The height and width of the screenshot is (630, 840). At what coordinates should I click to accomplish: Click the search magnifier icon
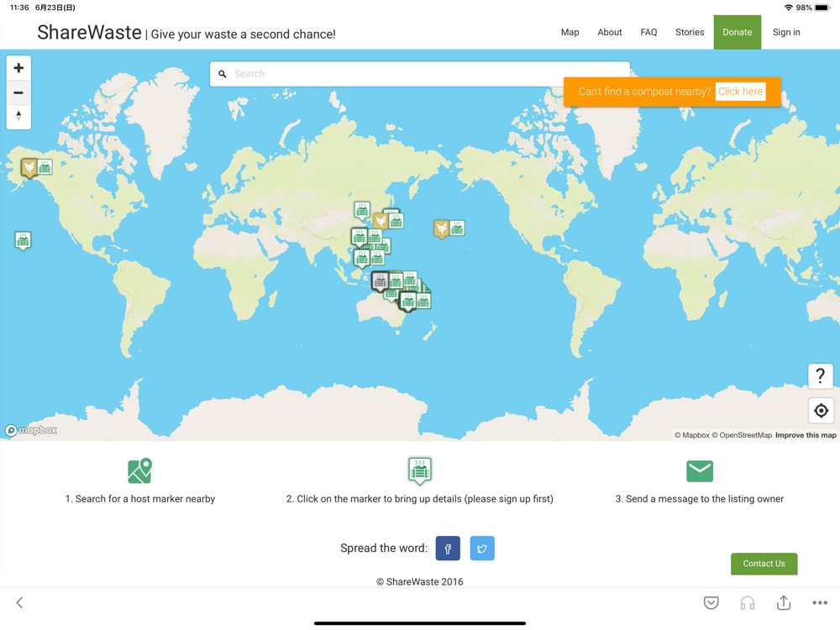(223, 74)
